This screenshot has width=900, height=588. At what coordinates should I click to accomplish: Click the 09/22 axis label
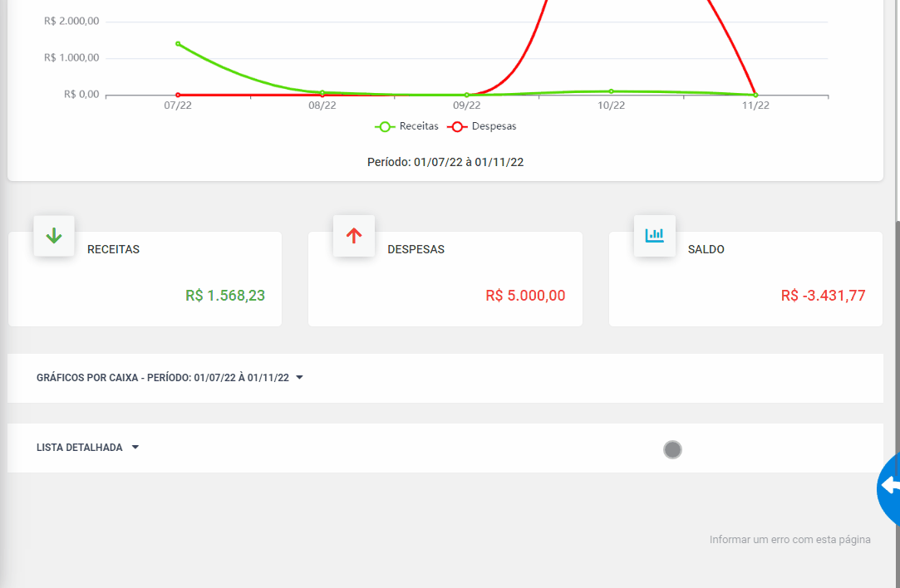click(x=467, y=105)
